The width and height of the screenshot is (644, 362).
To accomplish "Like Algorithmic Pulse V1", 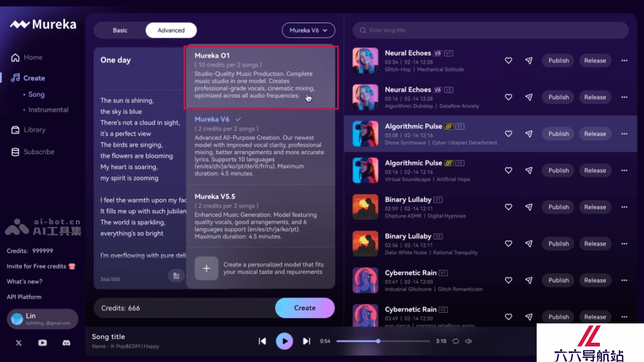I will point(508,134).
